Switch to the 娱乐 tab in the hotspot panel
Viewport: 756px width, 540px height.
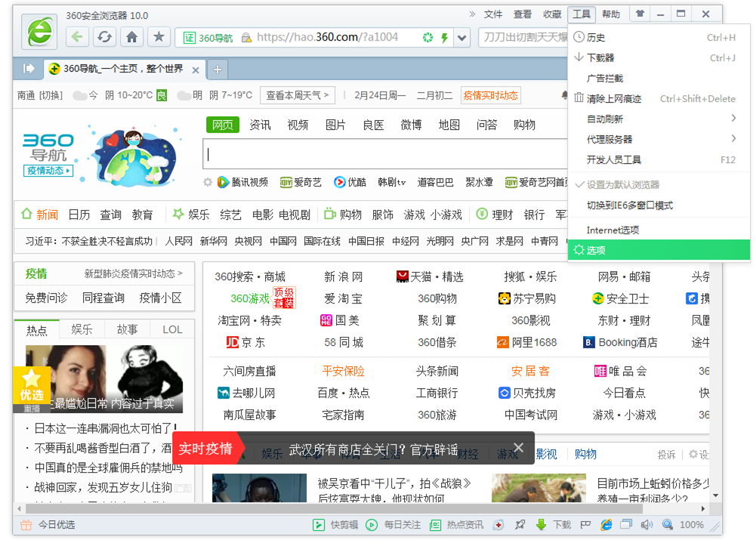click(82, 329)
